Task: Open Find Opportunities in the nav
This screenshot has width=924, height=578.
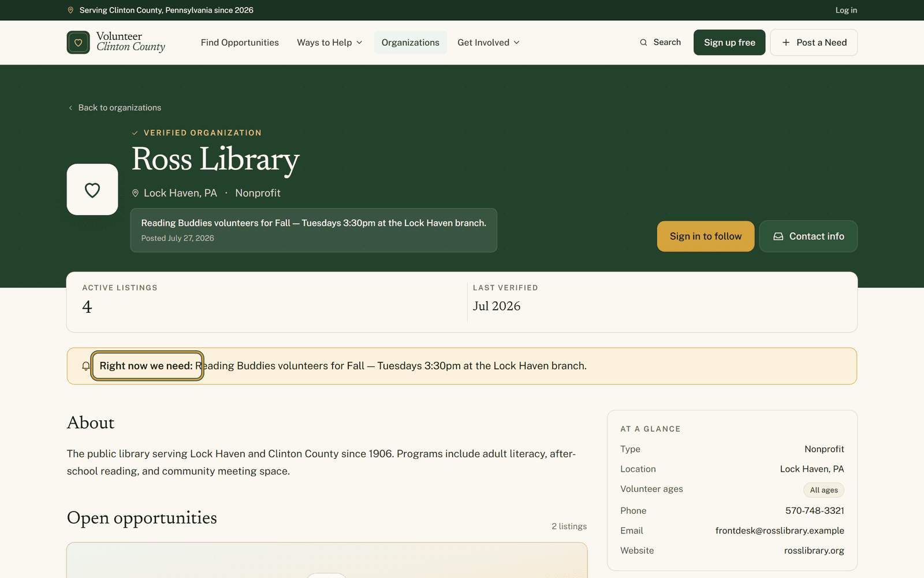Action: (x=240, y=43)
